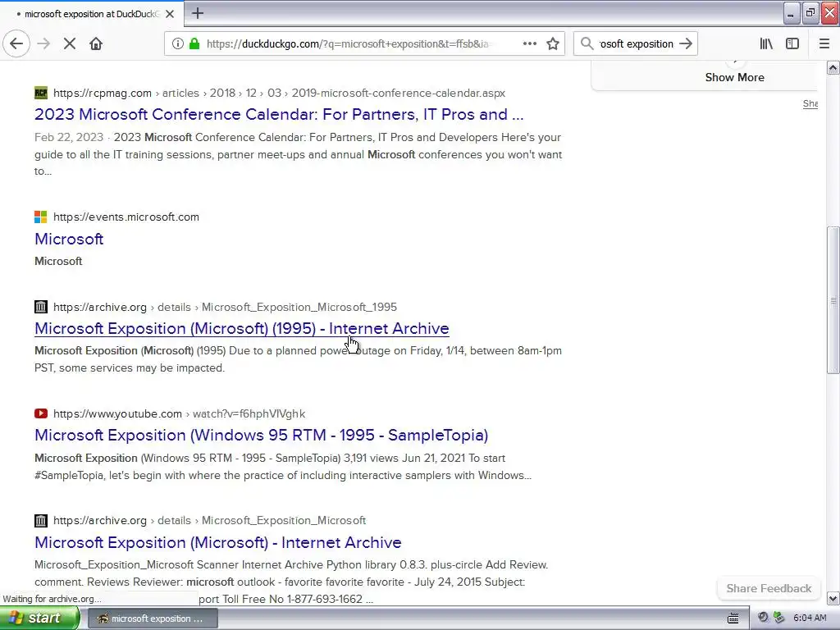Open the rcpmag.com URL breadcrumb
The height and width of the screenshot is (630, 840).
click(279, 93)
